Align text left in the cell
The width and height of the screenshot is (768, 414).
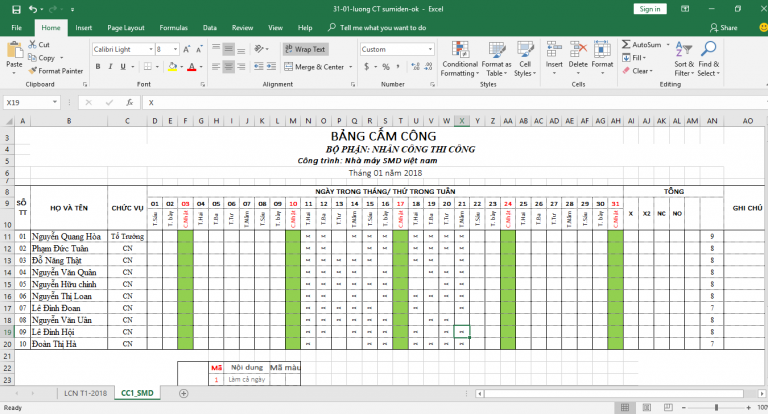click(216, 67)
